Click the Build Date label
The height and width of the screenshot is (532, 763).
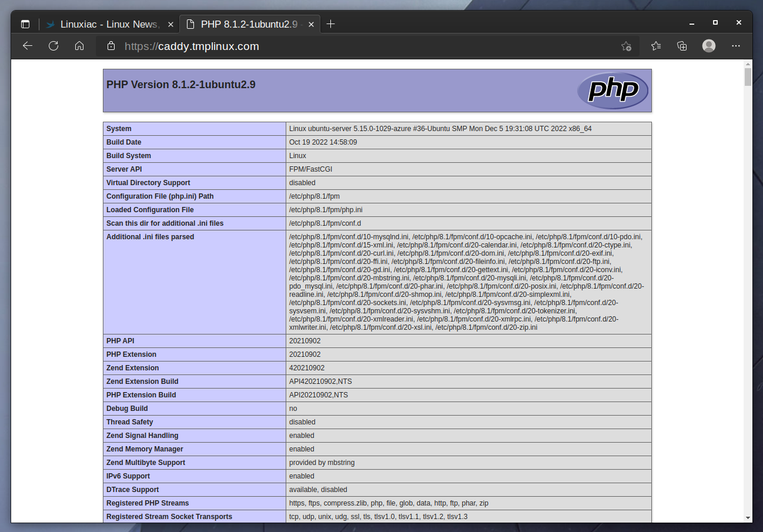(124, 142)
